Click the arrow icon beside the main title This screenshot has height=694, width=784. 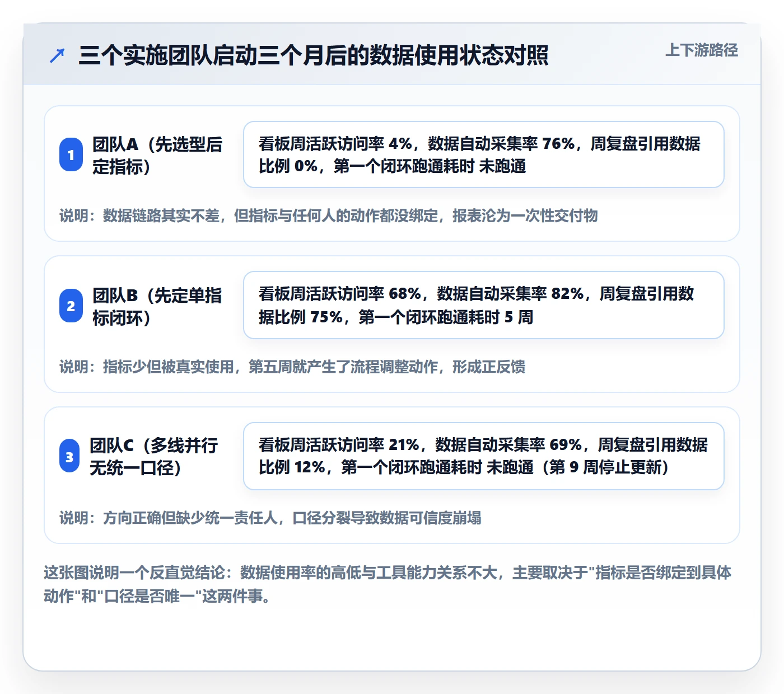(x=57, y=55)
